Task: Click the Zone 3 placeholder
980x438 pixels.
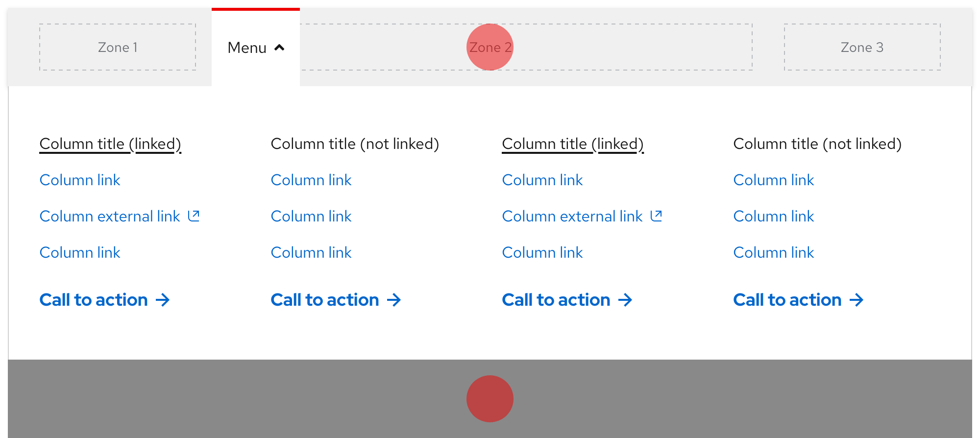Action: click(x=862, y=47)
